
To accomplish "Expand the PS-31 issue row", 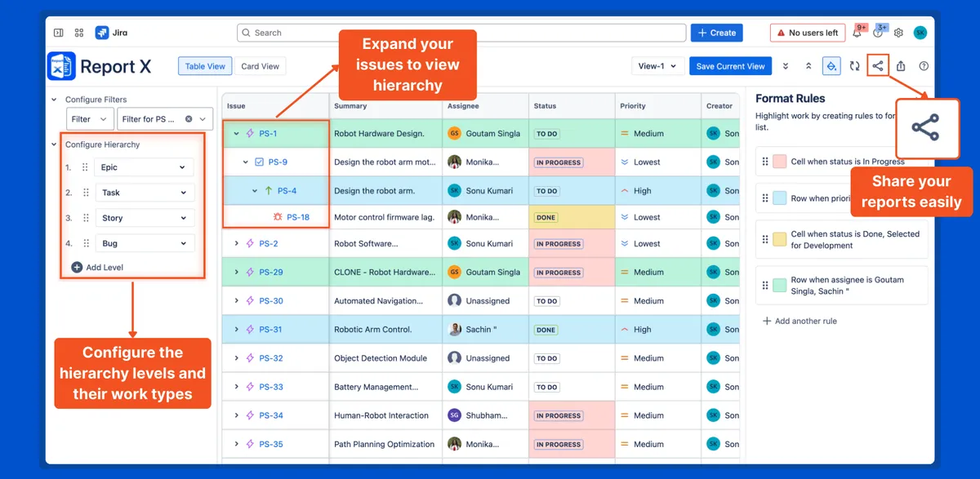I will pos(237,330).
